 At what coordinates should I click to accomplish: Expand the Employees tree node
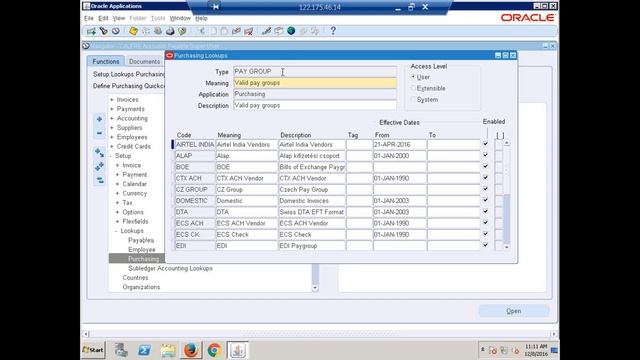point(112,137)
